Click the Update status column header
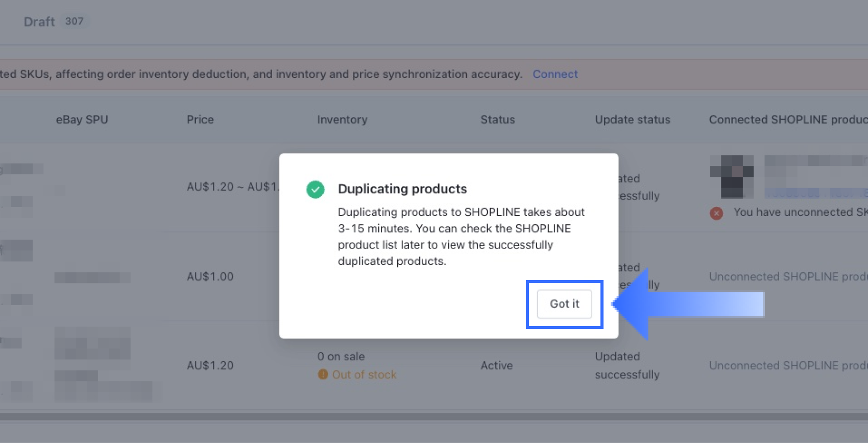 632,120
